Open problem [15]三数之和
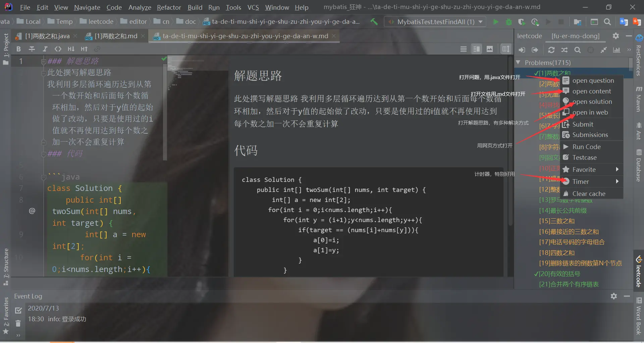The width and height of the screenshot is (644, 343). 557,221
